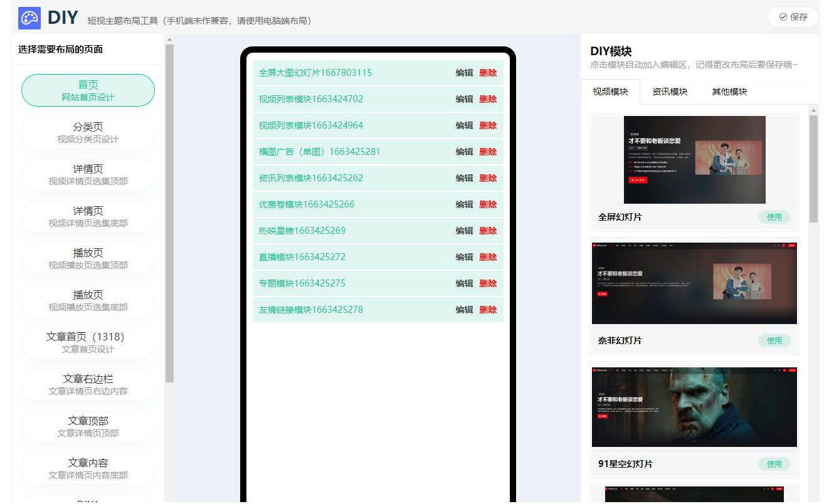The width and height of the screenshot is (829, 504).
Task: Edit 热映星榜1663425269 module
Action: point(464,231)
